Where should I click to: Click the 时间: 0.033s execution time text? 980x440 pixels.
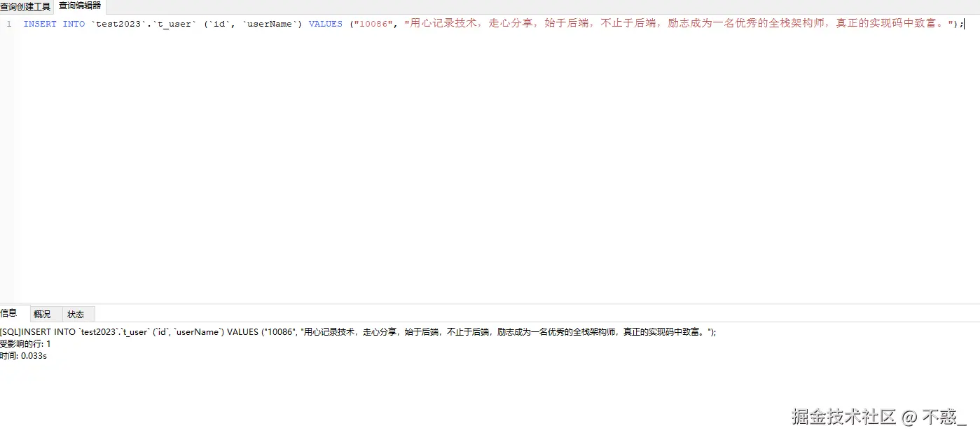[23, 355]
